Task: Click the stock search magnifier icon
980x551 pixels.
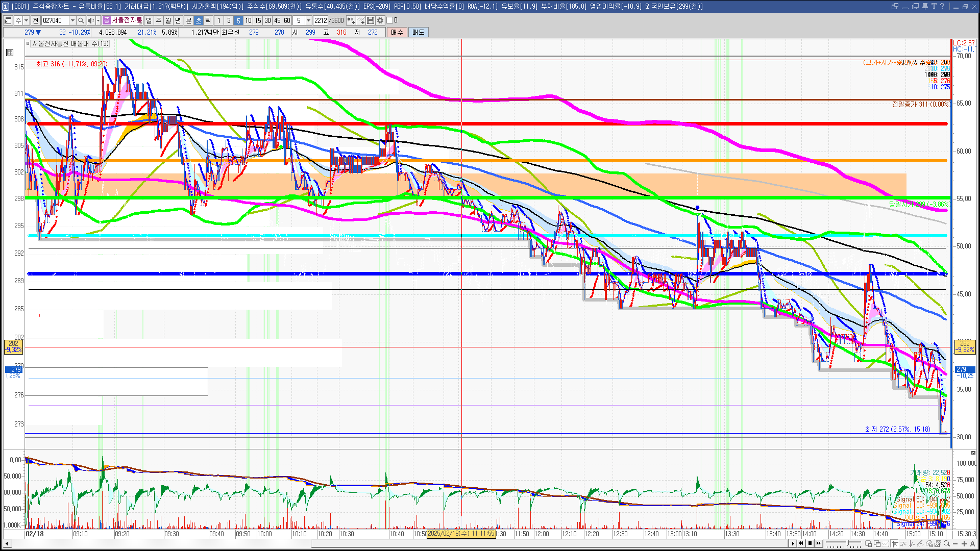Action: coord(81,20)
